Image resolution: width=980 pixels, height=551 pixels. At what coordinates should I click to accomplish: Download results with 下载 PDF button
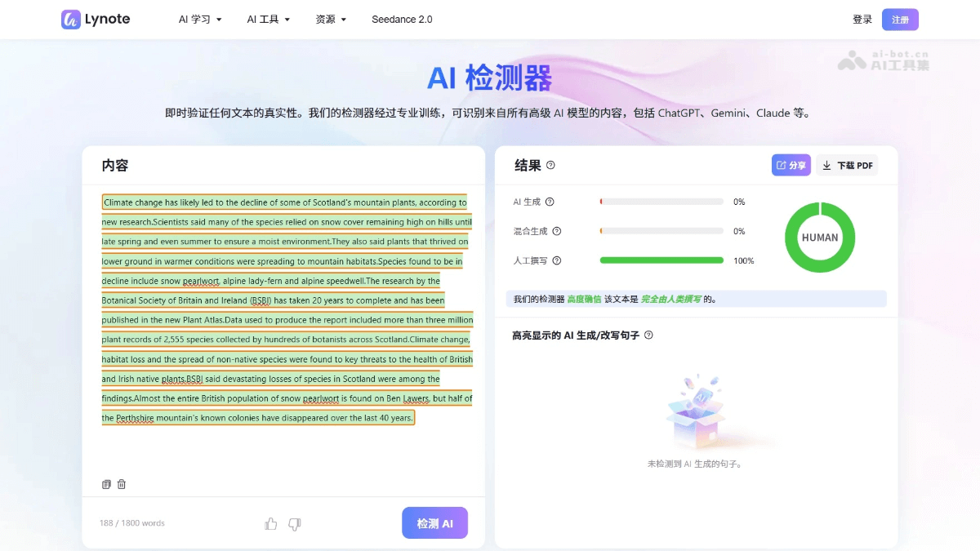(848, 165)
